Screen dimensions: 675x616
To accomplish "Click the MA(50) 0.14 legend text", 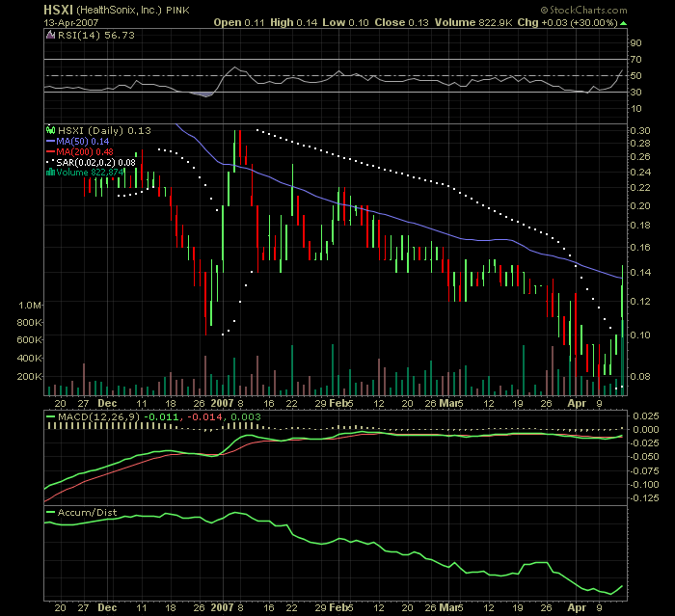I will (x=83, y=142).
